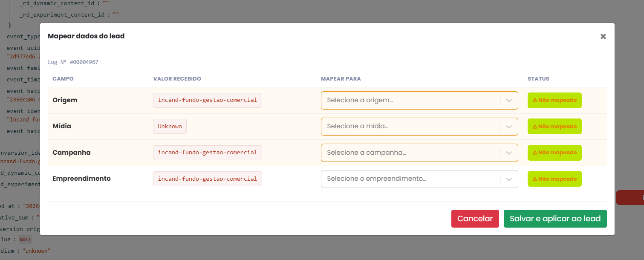
Task: Click the Empreendimento received value incand-fundo-gestao-comercial
Action: 208,179
